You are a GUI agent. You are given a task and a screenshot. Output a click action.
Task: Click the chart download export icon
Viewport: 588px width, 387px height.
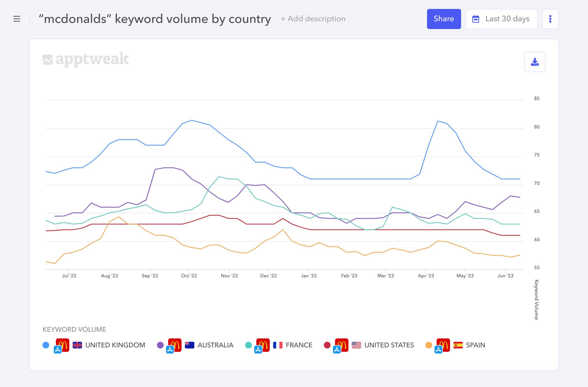[535, 62]
